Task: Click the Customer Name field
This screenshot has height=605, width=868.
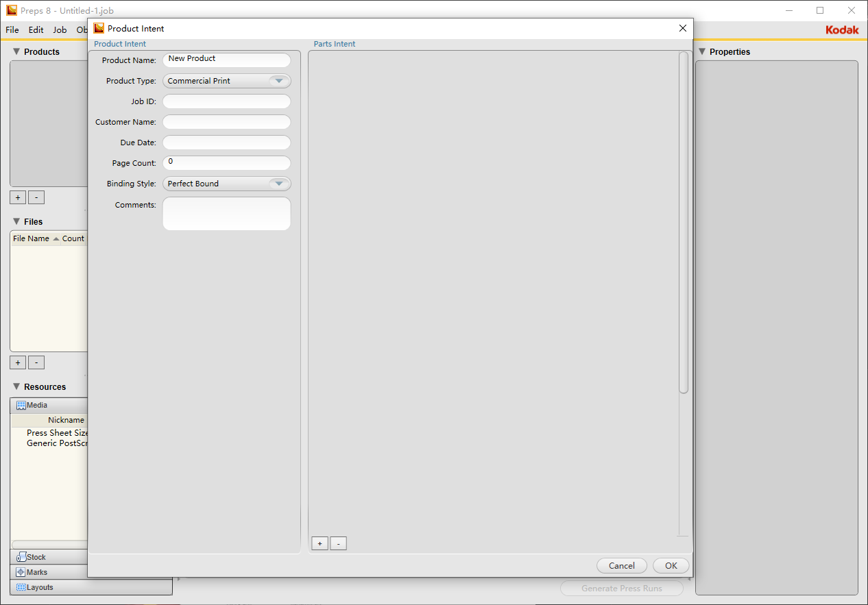Action: [x=226, y=122]
